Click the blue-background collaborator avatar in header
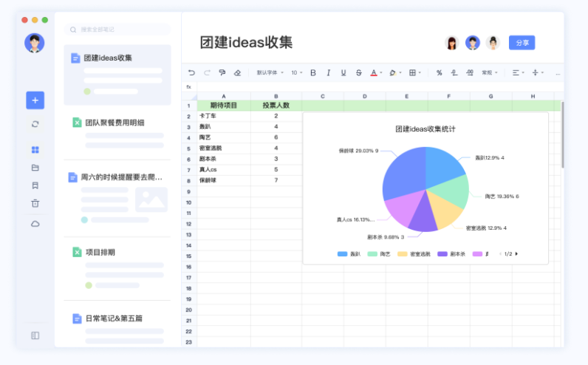The height and width of the screenshot is (365, 588). click(473, 43)
